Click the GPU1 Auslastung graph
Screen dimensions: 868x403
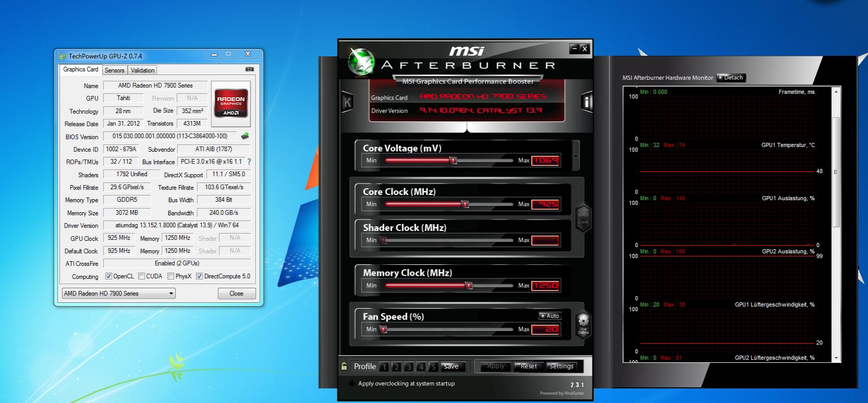click(x=727, y=224)
